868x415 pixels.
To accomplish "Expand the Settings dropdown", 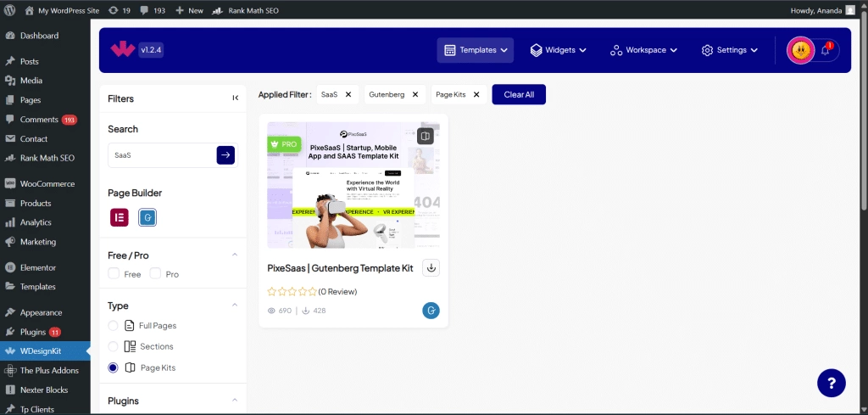I will 729,50.
